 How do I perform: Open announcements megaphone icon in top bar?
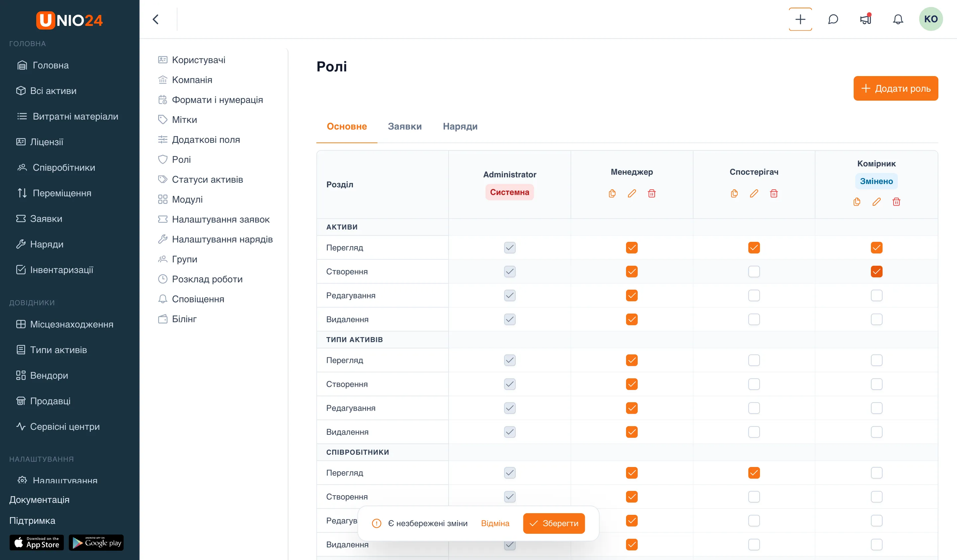click(x=866, y=19)
